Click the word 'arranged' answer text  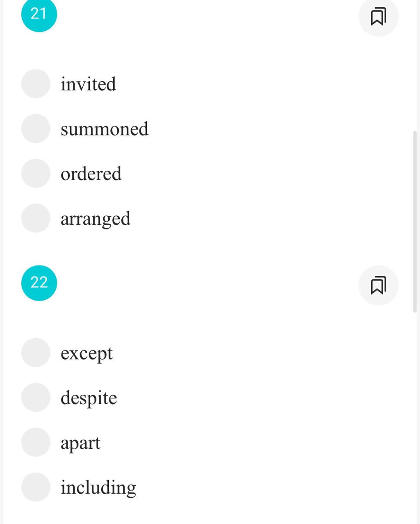[x=96, y=219]
